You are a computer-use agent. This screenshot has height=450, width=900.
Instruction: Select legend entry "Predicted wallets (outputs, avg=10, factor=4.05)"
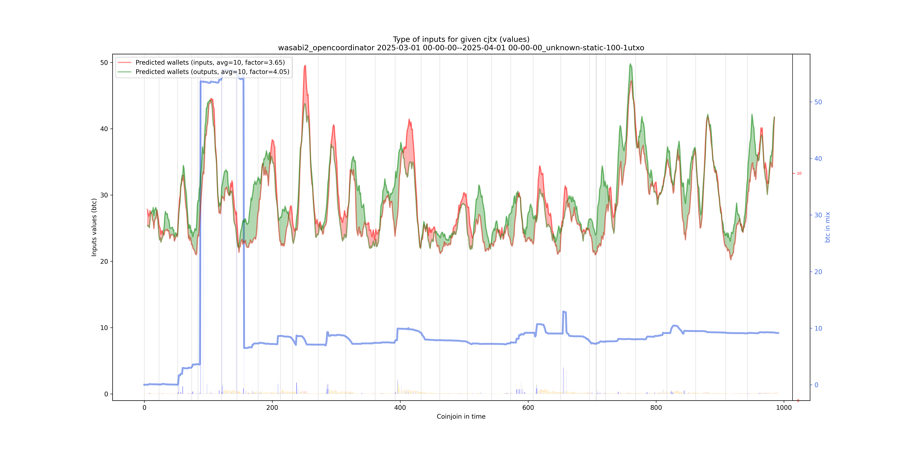click(x=212, y=71)
